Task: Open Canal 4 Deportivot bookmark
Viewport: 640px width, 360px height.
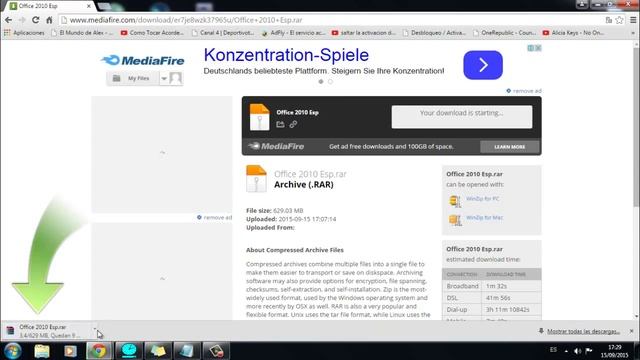Action: click(223, 33)
